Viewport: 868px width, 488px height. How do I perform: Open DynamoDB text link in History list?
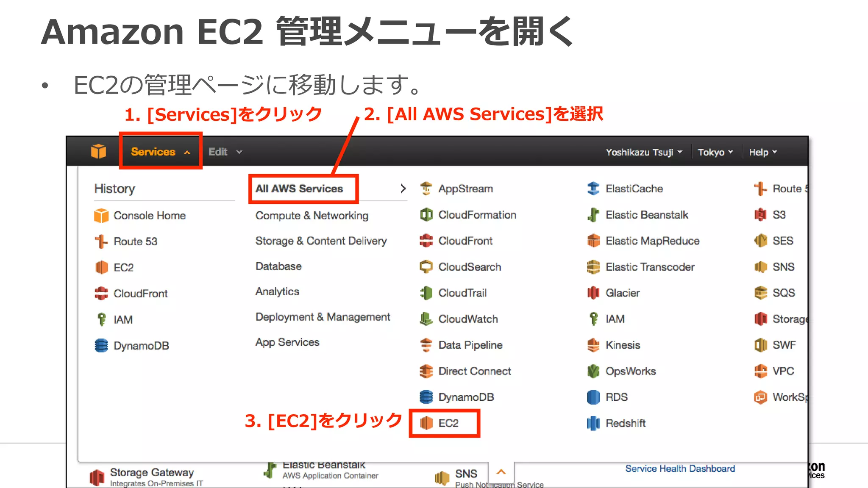(x=141, y=346)
